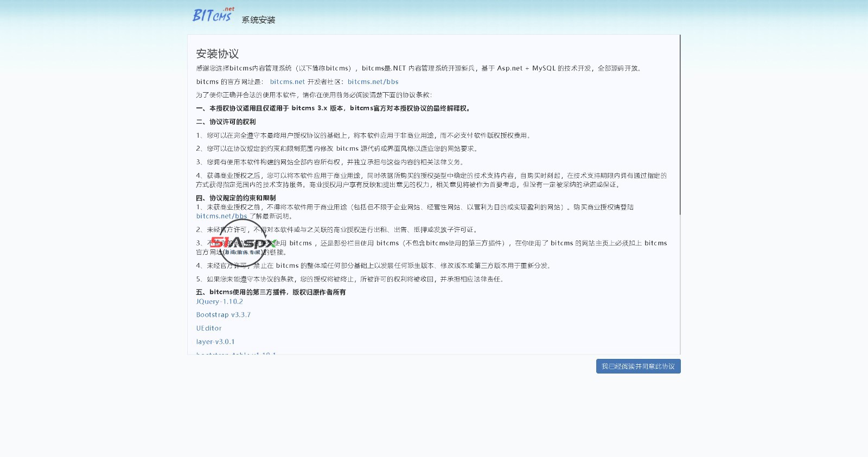This screenshot has width=868, height=457.
Task: Click the 五、bitcms使用的第三方插件 heading
Action: pos(271,292)
